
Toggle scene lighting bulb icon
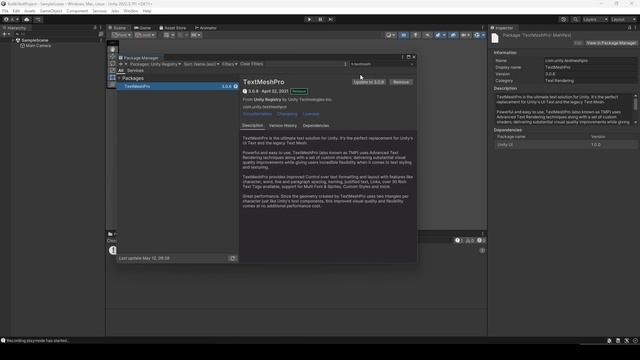(x=416, y=35)
